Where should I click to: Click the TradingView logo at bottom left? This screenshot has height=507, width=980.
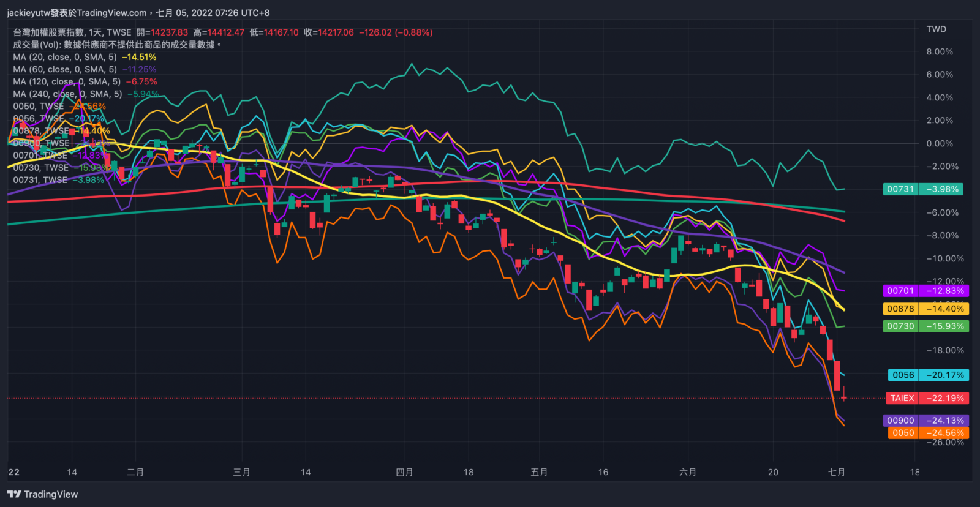point(43,494)
